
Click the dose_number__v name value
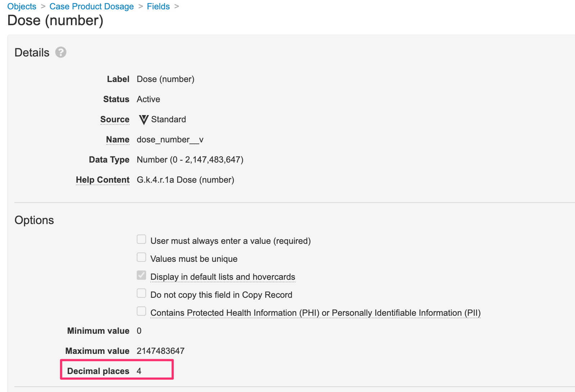pyautogui.click(x=170, y=140)
